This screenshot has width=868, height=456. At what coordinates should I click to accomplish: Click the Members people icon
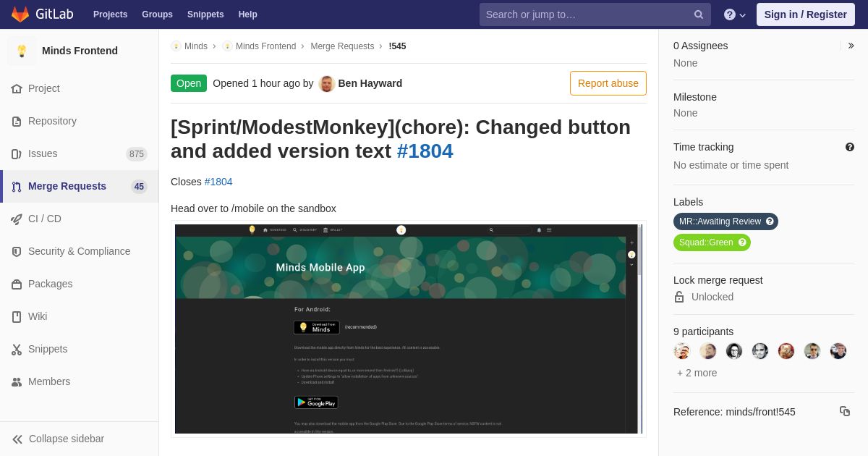click(x=17, y=381)
